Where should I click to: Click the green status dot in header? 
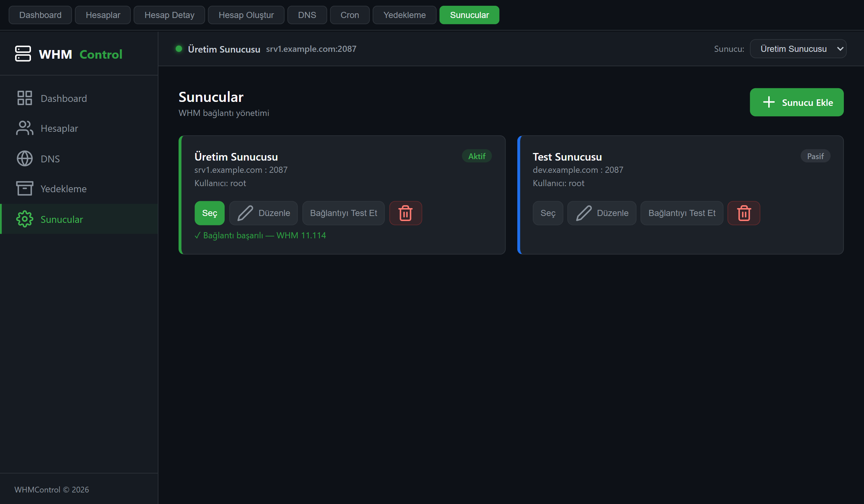click(179, 49)
